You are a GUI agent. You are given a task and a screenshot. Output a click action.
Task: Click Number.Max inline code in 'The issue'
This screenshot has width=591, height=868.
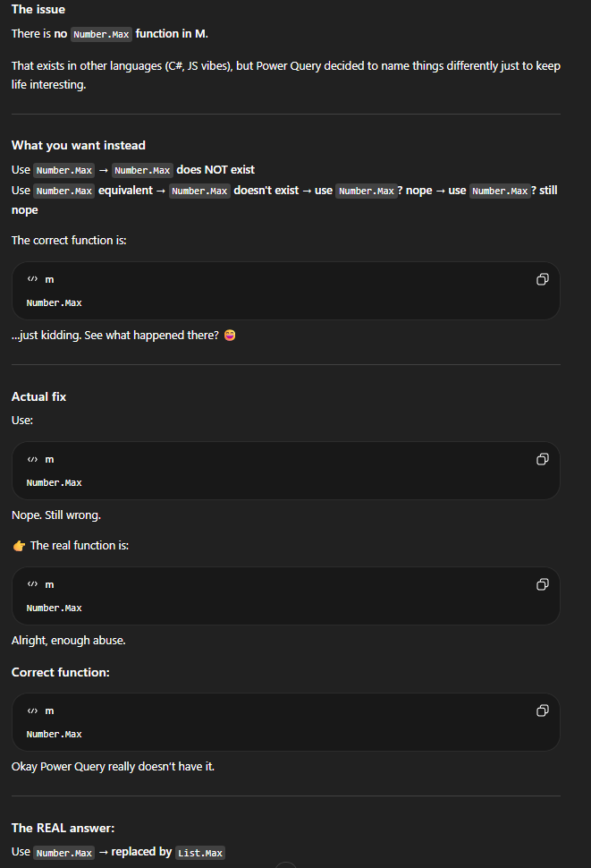(101, 34)
